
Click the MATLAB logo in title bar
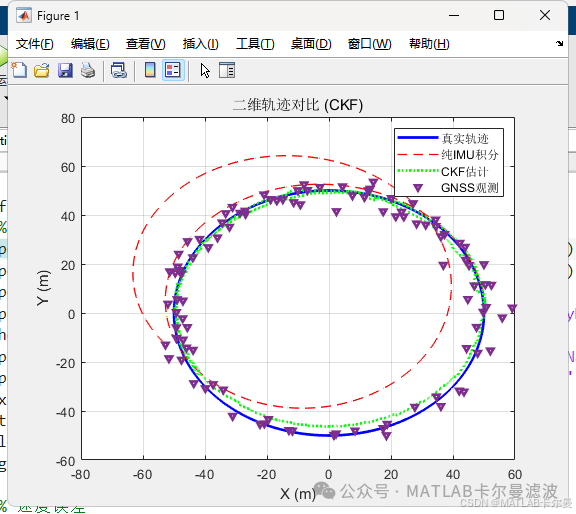24,15
